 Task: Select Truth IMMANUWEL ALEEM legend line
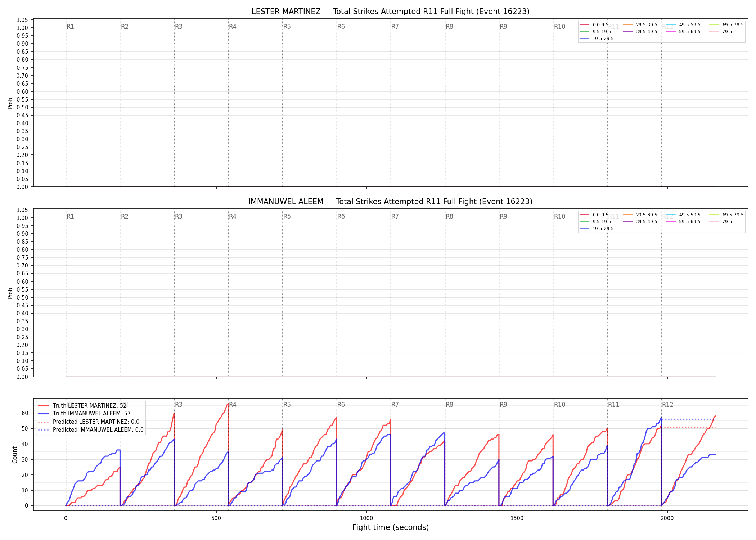[84, 414]
